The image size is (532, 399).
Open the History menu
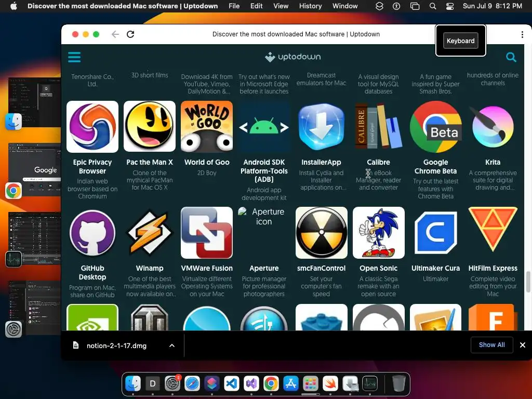pos(310,6)
